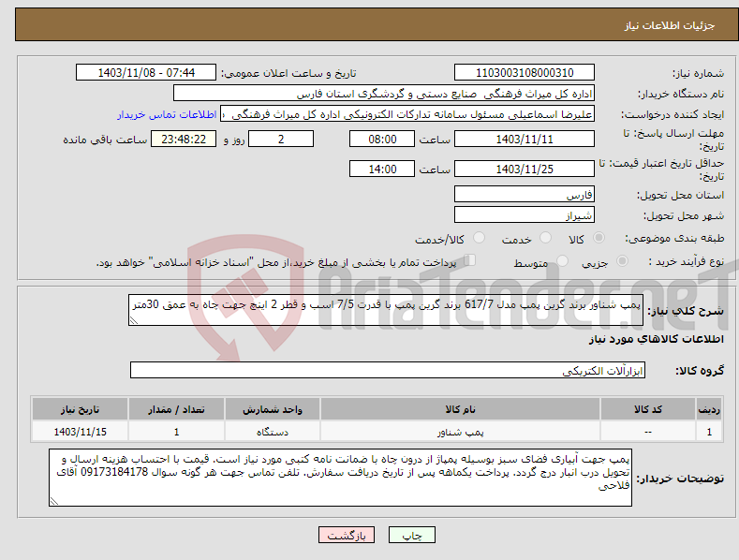
Task: Click the resize handle of description textarea
Action: tap(134, 320)
